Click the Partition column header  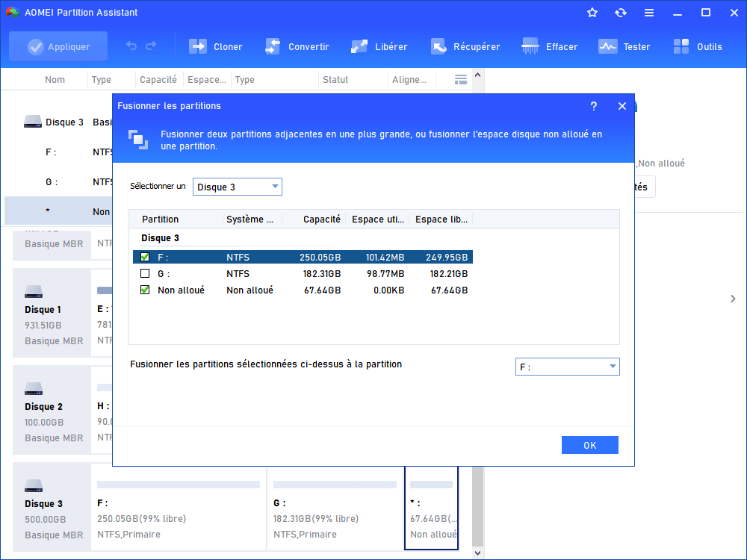(160, 219)
